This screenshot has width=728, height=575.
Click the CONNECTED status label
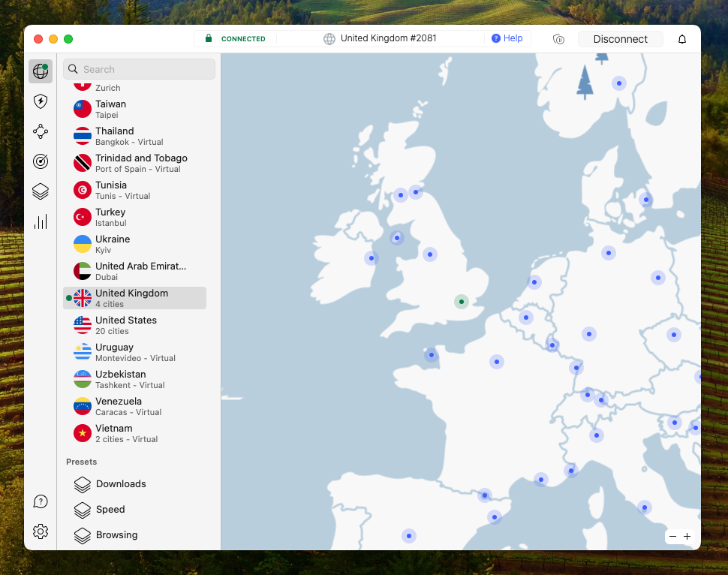pyautogui.click(x=243, y=39)
